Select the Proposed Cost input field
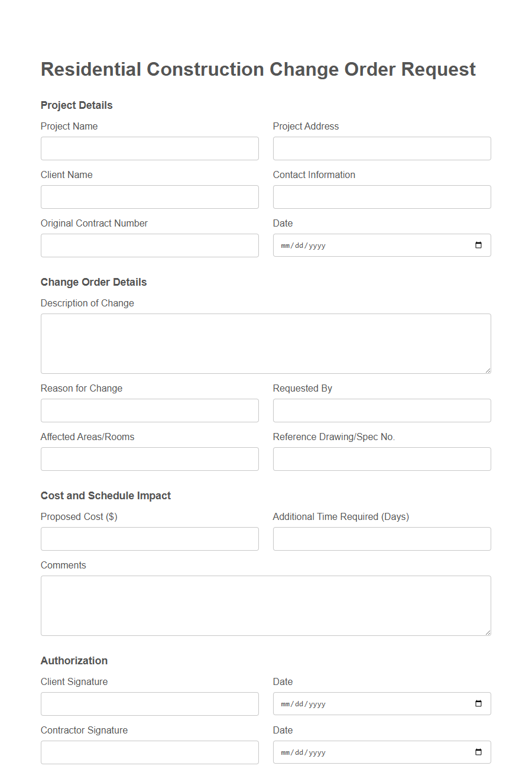The width and height of the screenshot is (532, 769). (150, 538)
